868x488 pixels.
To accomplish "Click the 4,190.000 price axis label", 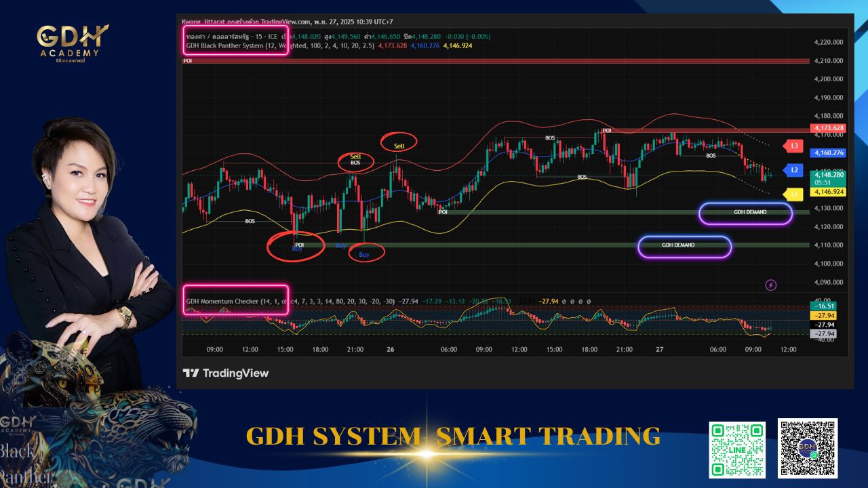I will pyautogui.click(x=828, y=98).
